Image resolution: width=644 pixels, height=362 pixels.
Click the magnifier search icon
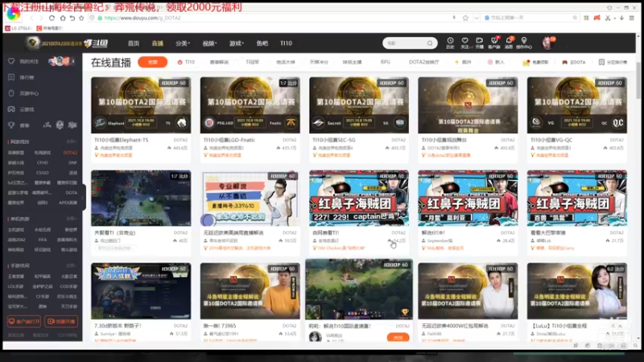click(x=430, y=43)
